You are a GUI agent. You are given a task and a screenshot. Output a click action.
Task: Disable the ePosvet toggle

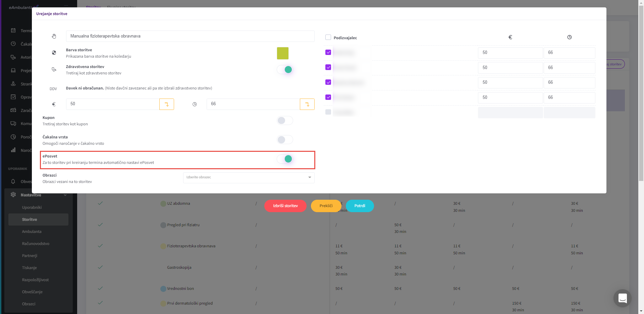[285, 159]
